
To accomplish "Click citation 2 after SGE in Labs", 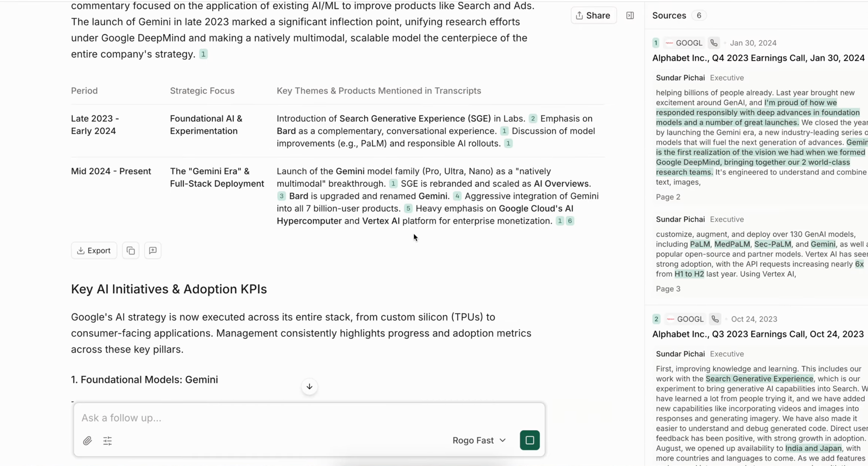I will coord(533,119).
